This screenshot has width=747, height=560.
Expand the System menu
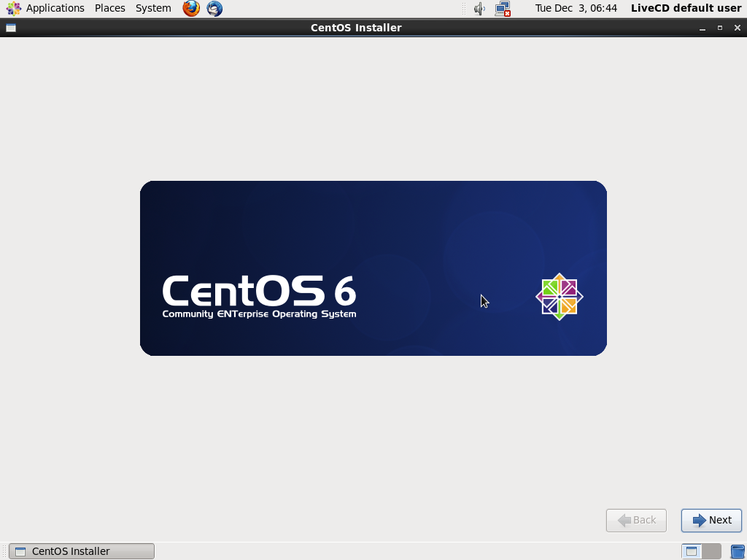(x=153, y=9)
